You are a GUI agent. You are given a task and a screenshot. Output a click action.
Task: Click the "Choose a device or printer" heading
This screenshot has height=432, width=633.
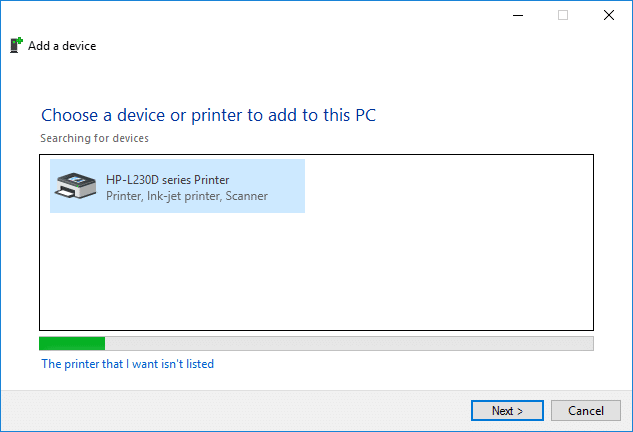point(208,115)
